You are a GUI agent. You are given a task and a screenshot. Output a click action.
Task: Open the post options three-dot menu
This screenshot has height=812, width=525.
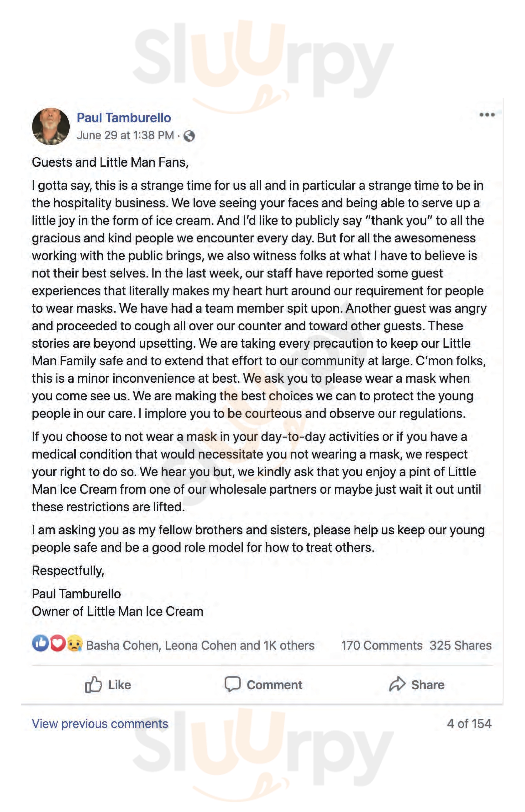(487, 115)
